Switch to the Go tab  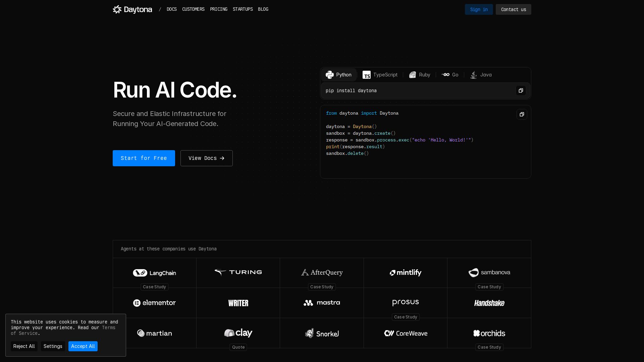pos(450,75)
